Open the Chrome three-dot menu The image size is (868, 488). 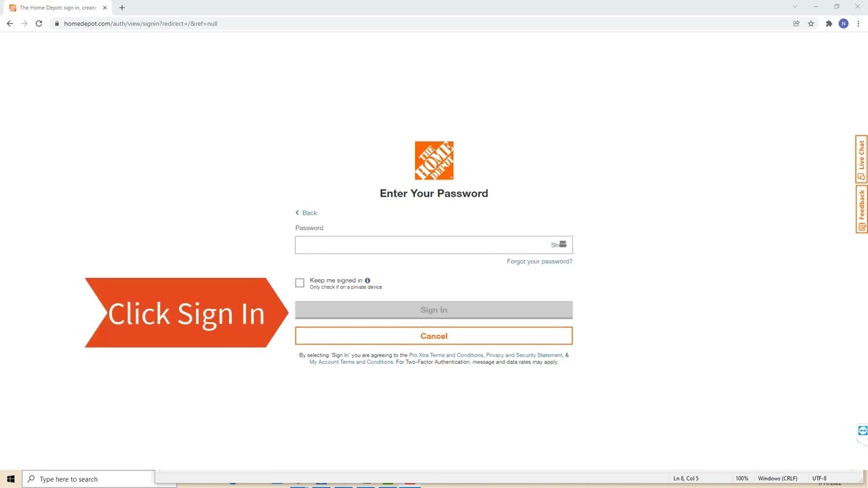pyautogui.click(x=859, y=24)
